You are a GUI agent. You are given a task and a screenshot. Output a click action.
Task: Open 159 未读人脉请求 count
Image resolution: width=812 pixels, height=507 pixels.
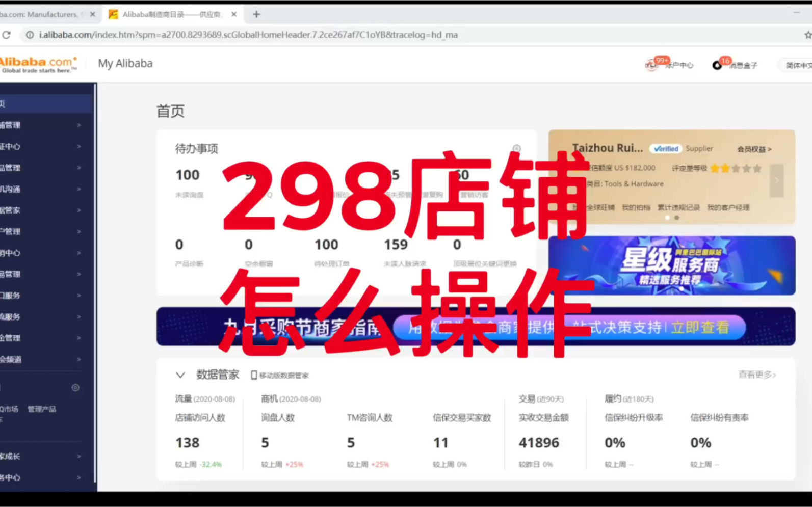click(x=396, y=245)
